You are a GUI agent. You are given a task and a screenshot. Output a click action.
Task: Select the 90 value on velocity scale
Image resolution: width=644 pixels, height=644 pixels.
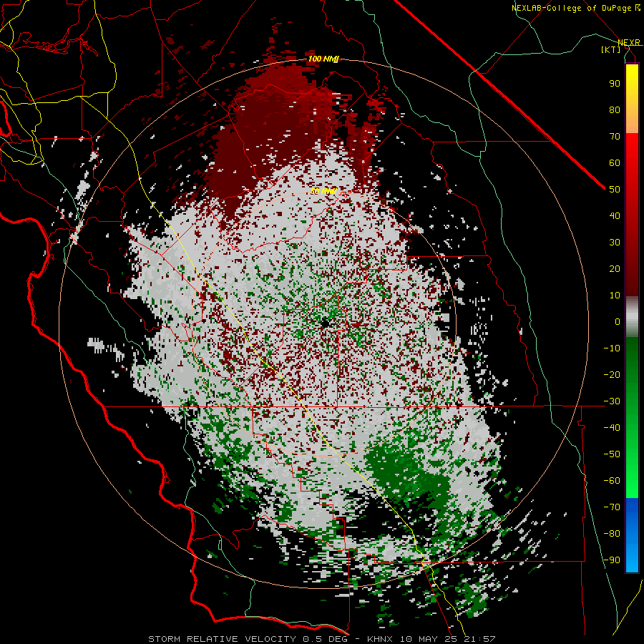tap(615, 84)
